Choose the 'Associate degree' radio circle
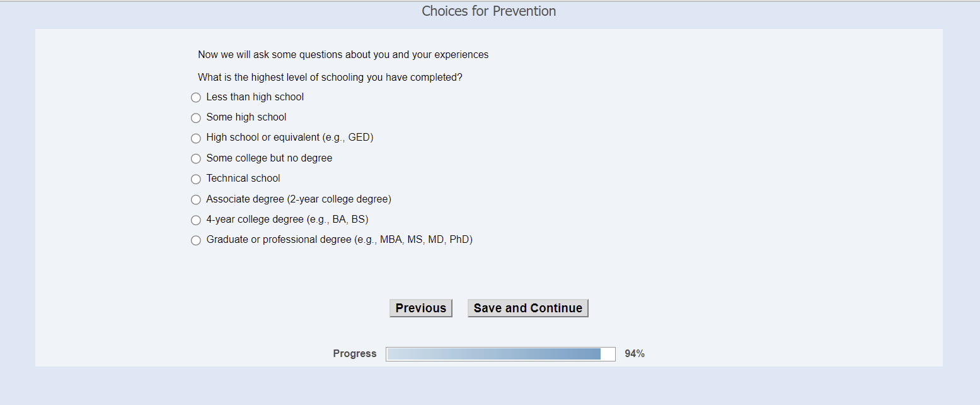Image resolution: width=980 pixels, height=405 pixels. coord(195,200)
